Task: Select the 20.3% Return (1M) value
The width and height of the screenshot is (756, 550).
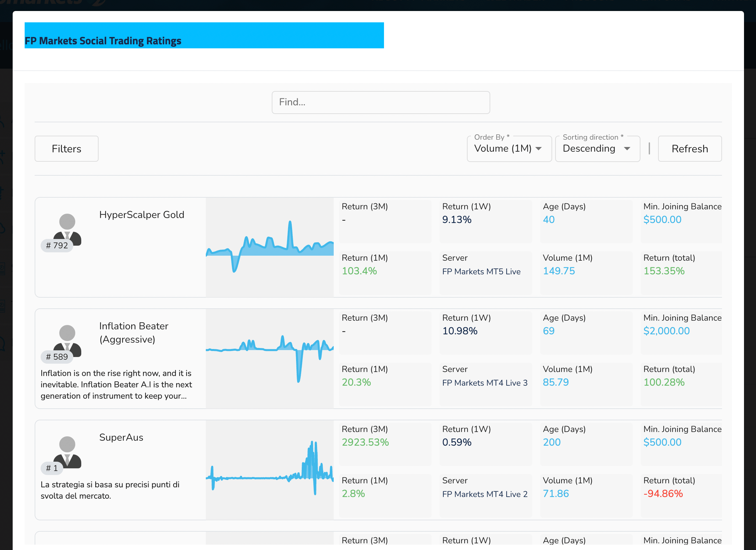Action: click(356, 382)
